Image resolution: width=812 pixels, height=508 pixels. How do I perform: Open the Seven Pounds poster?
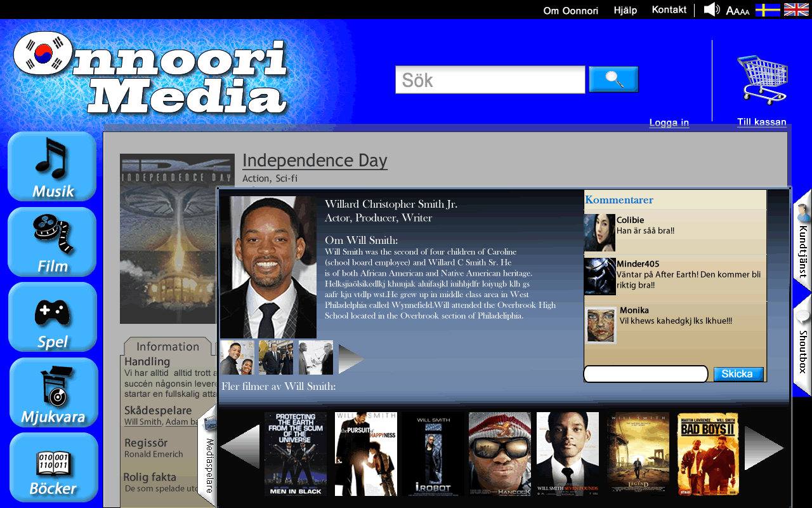[568, 454]
